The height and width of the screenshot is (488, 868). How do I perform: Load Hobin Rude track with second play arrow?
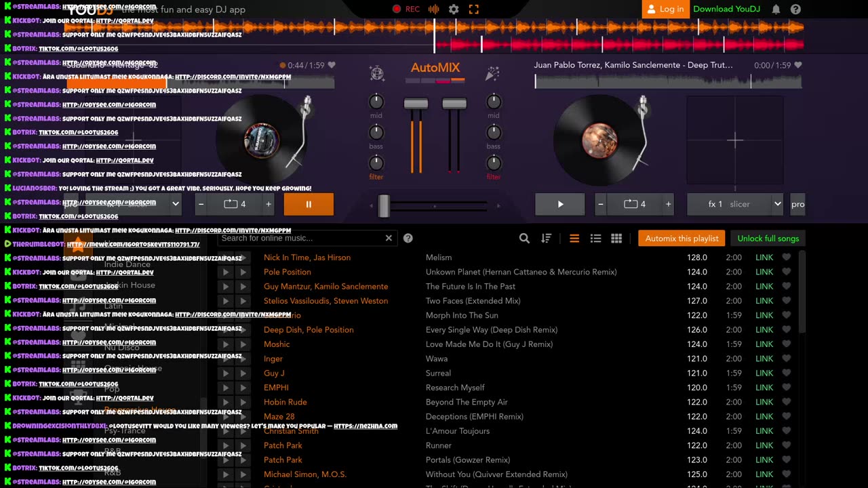click(x=243, y=402)
